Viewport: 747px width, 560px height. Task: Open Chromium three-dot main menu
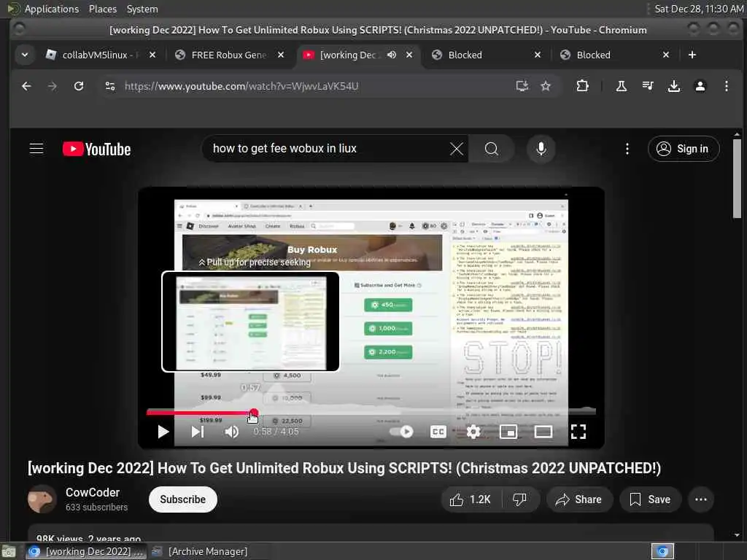(726, 86)
